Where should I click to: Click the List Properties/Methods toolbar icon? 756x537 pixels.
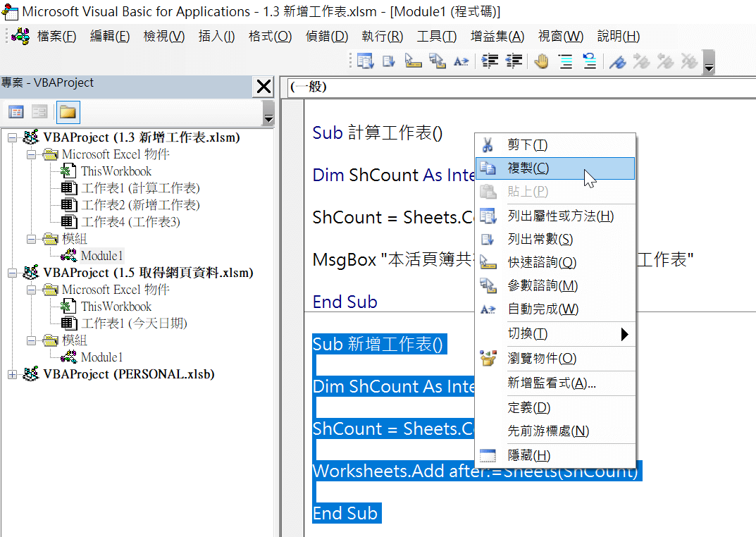(x=365, y=62)
